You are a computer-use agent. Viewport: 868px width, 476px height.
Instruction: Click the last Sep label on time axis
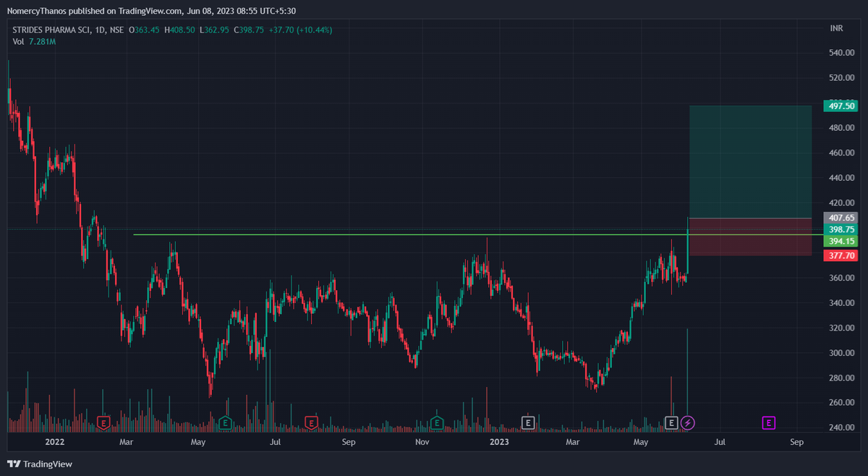coord(797,441)
